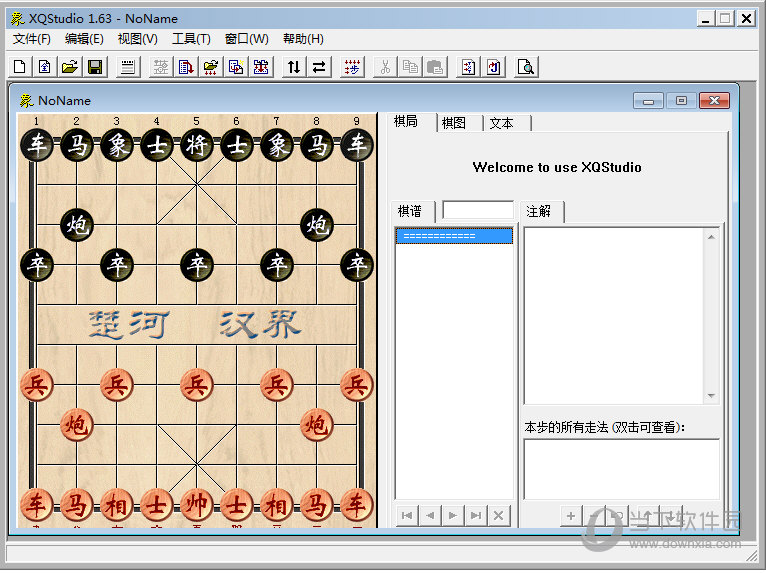The width and height of the screenshot is (766, 573).
Task: Close the inner NoName window
Action: 714,101
